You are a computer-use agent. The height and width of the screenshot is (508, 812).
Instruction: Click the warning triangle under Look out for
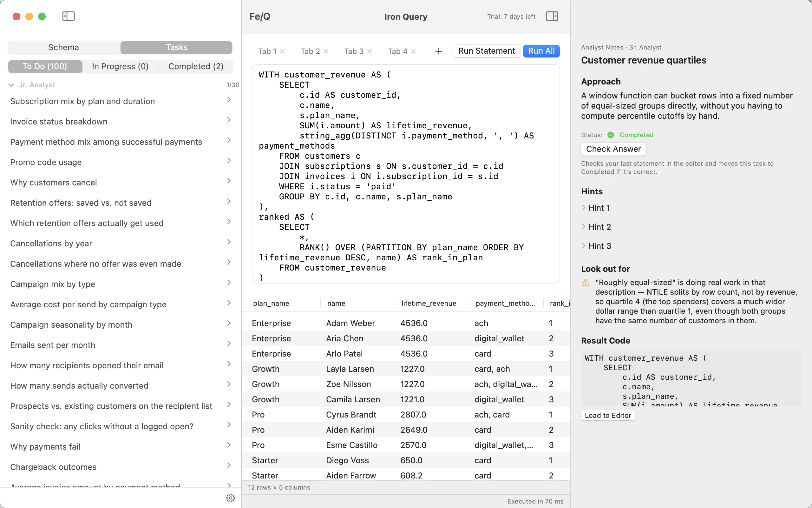(x=586, y=283)
